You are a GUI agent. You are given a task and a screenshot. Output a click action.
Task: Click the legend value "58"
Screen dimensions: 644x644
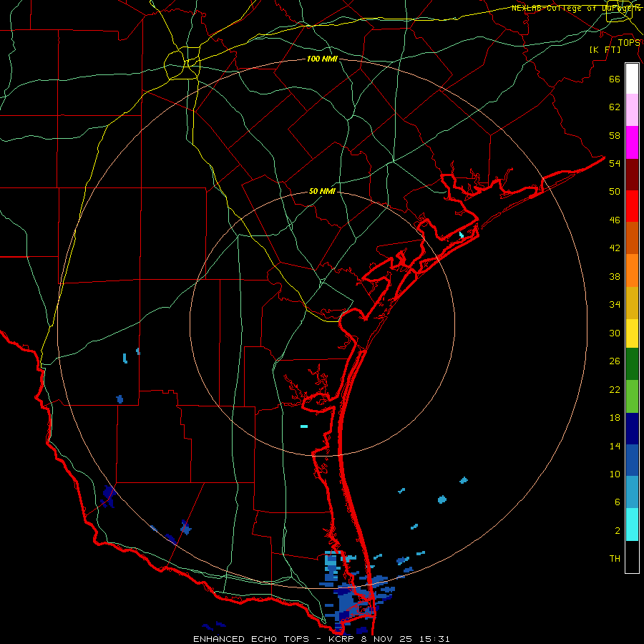[x=615, y=135]
